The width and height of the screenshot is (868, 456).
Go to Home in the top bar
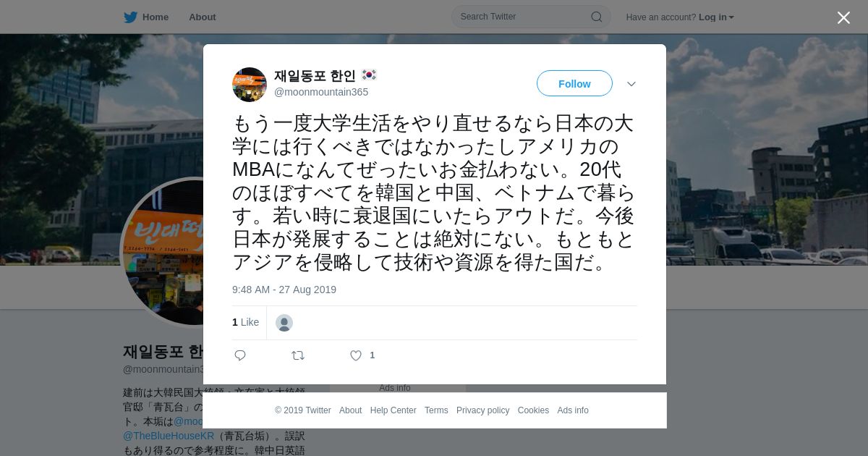(x=156, y=17)
